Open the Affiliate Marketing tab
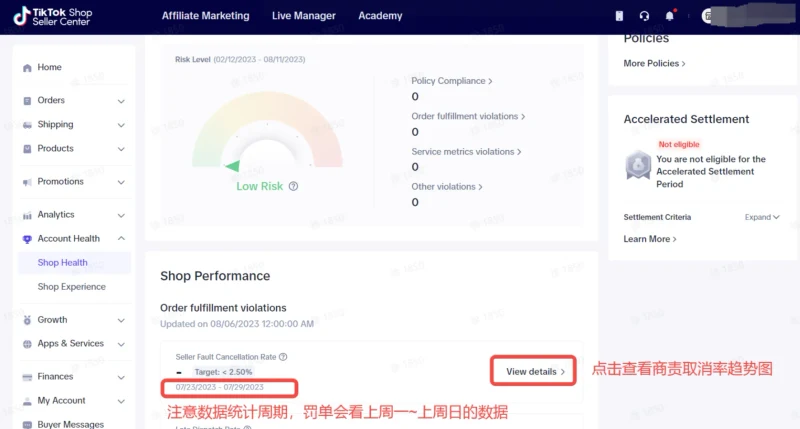The height and width of the screenshot is (429, 800). (x=206, y=16)
